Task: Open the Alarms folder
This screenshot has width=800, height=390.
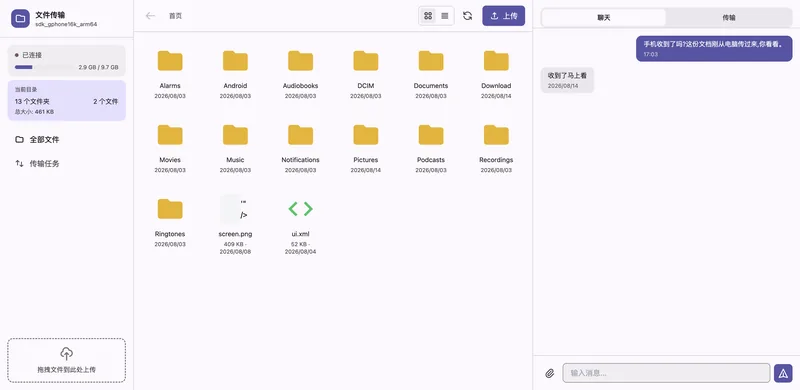Action: click(x=170, y=61)
